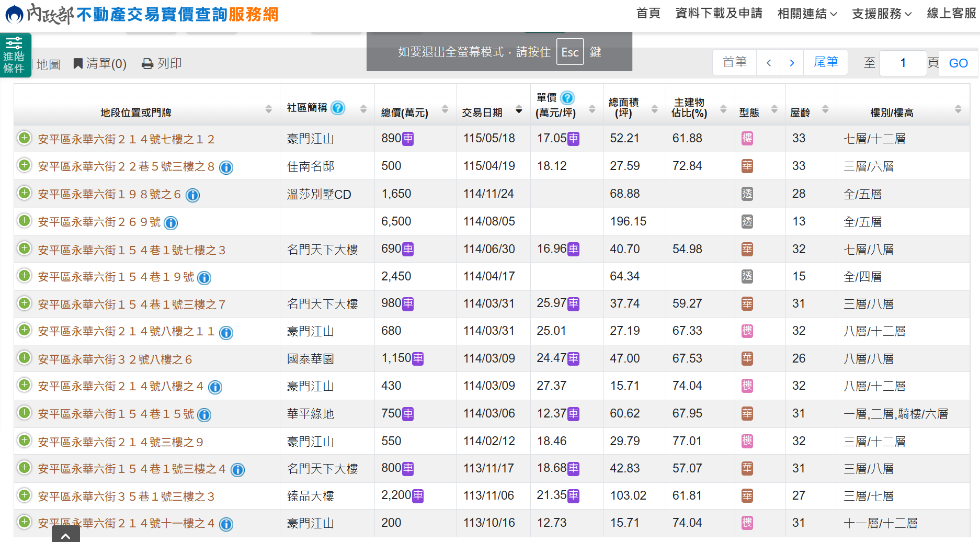The image size is (980, 542).
Task: Click help icon next to 社區簡稱 header
Action: 338,108
